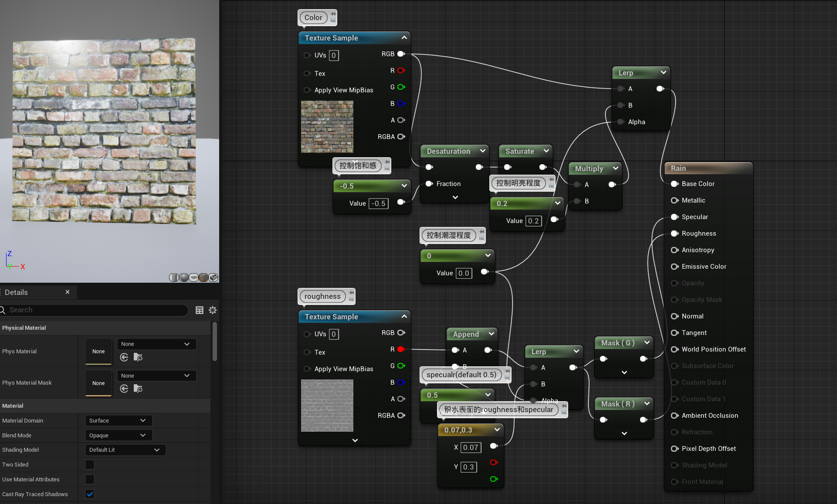
Task: Open Material Domain Surface dropdown
Action: [x=119, y=420]
